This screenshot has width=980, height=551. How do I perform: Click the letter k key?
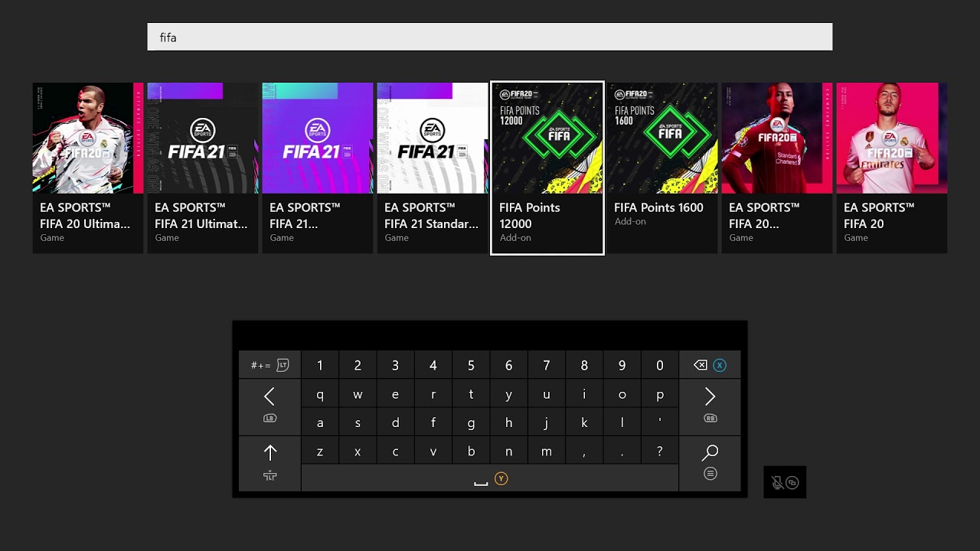(584, 422)
